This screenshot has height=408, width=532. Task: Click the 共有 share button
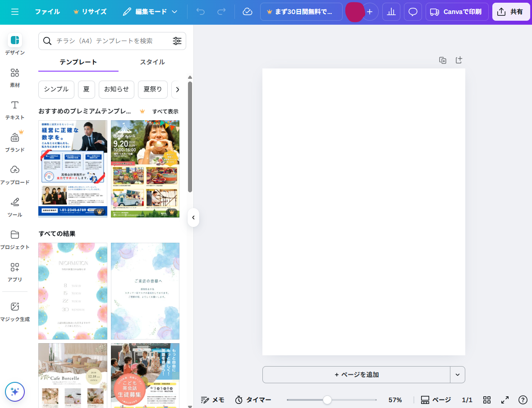511,12
